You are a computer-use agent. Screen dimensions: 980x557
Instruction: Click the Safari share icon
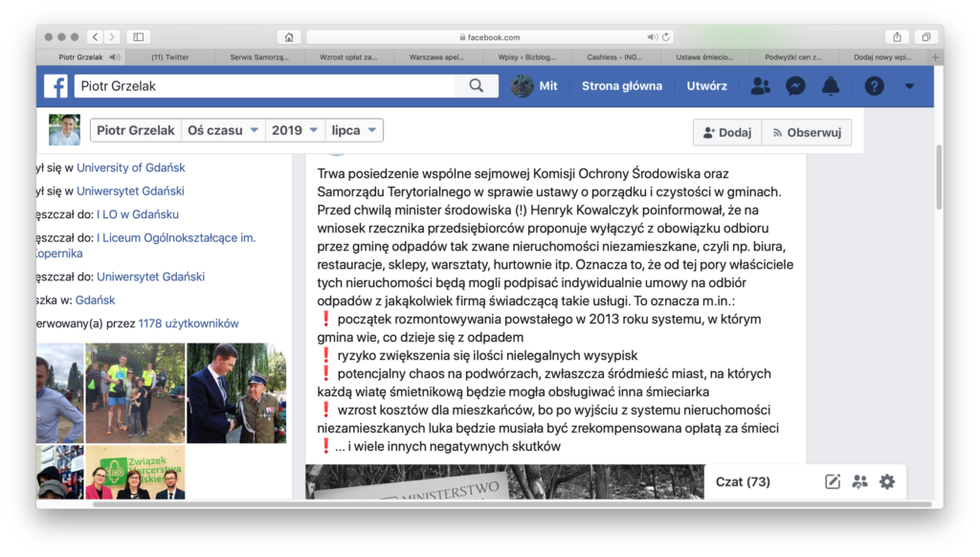897,37
